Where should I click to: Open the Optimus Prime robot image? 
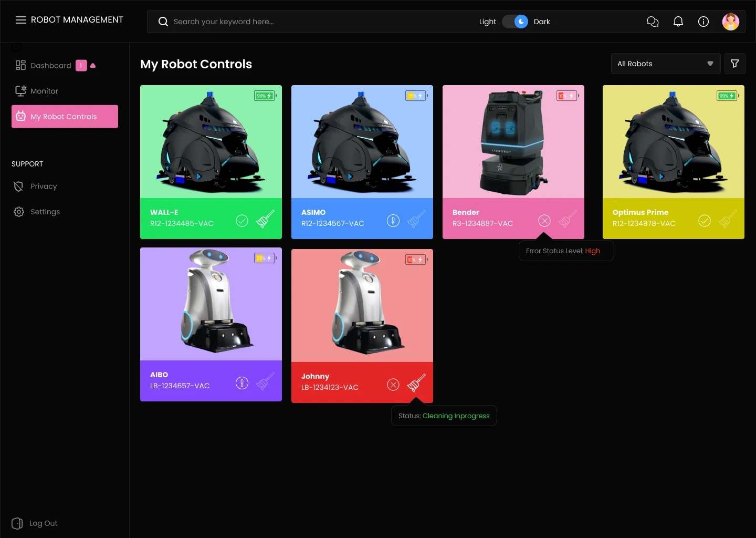coord(674,141)
